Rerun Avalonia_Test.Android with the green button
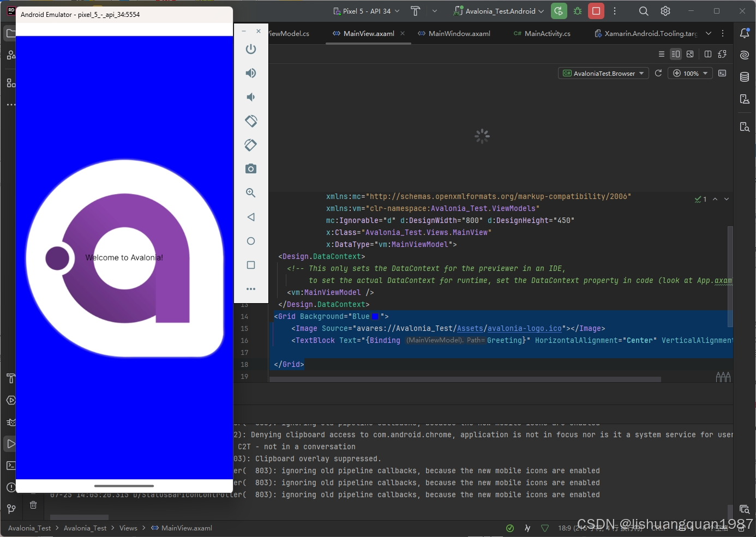This screenshot has width=756, height=537. pyautogui.click(x=559, y=11)
